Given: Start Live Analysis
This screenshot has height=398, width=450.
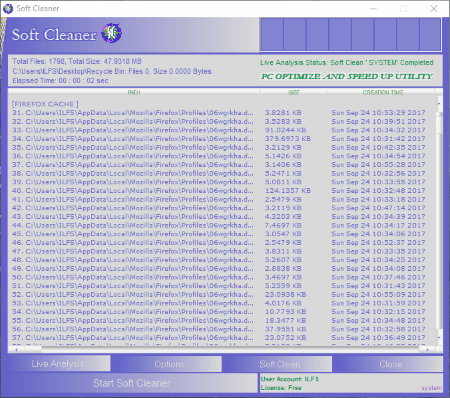Looking at the screenshot, I should pyautogui.click(x=58, y=364).
